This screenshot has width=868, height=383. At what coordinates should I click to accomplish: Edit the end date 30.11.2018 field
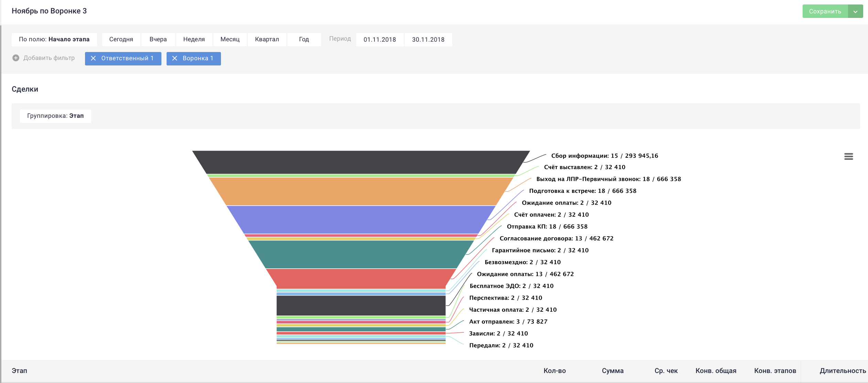[428, 40]
